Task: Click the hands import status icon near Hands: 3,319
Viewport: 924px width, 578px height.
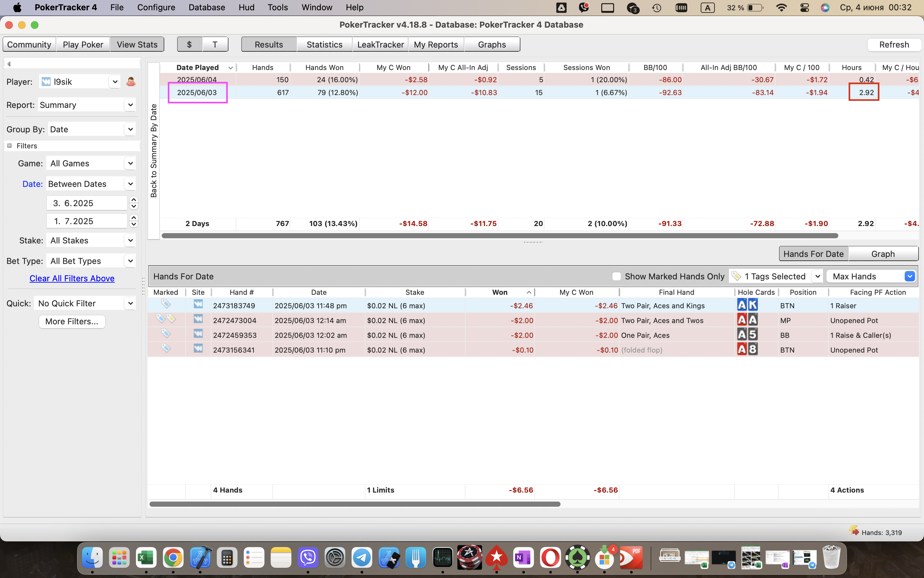Action: click(x=854, y=530)
